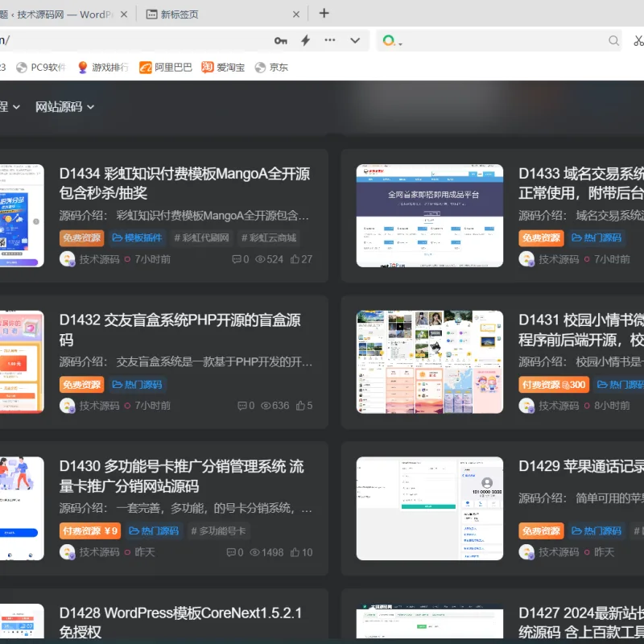Close the 技术源码网 WordPress tab

click(124, 14)
